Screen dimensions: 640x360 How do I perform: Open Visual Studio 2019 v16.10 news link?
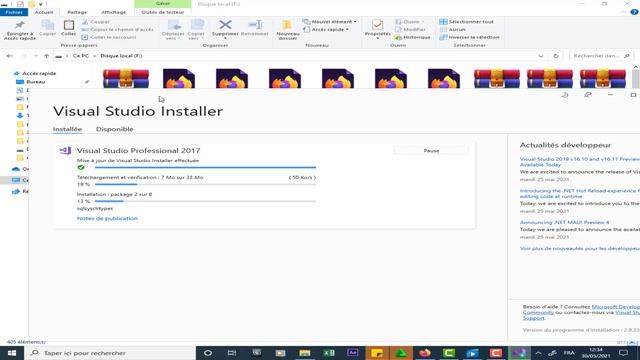[580, 162]
